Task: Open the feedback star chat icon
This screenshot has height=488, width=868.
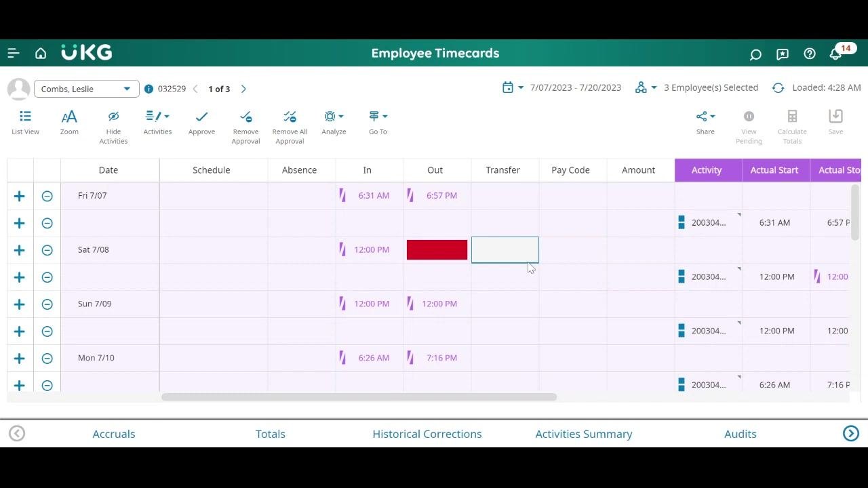Action: pos(783,54)
